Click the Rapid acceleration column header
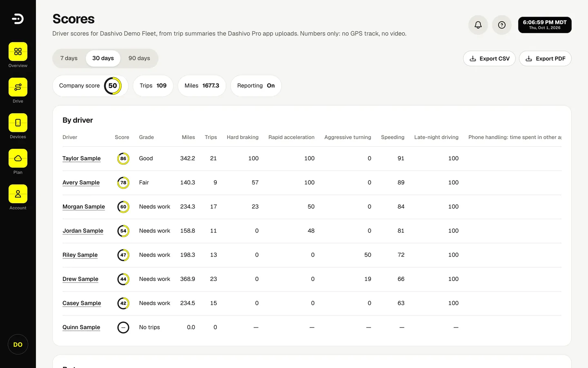 pyautogui.click(x=291, y=137)
